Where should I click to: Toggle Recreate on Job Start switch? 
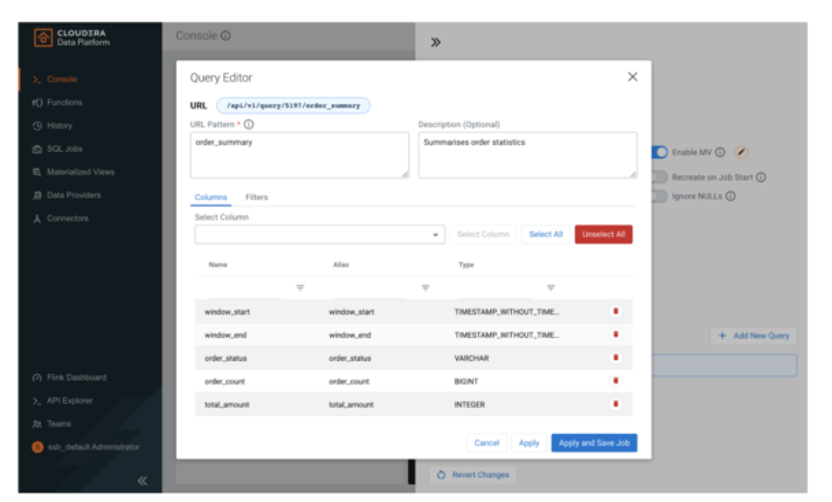coord(658,177)
